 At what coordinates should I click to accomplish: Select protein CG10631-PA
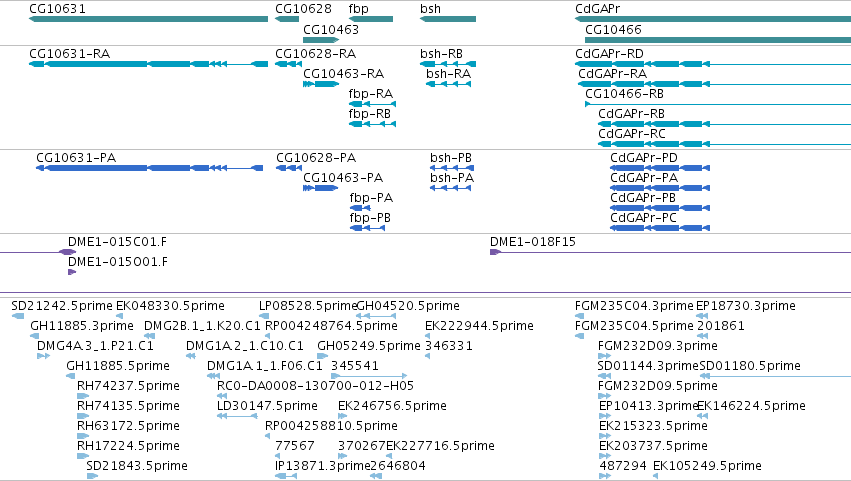coord(150,168)
